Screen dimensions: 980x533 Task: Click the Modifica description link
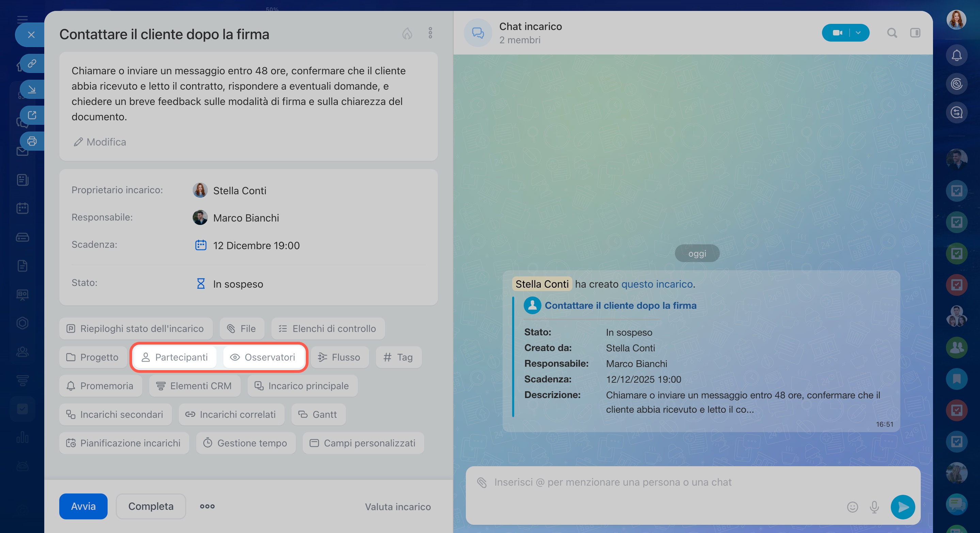[x=100, y=142]
